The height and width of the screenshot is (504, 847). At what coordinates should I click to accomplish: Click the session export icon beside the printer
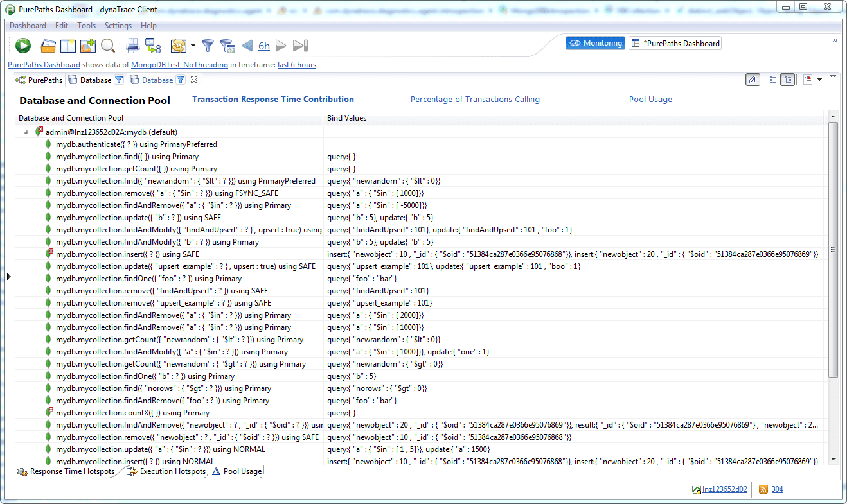coord(152,46)
